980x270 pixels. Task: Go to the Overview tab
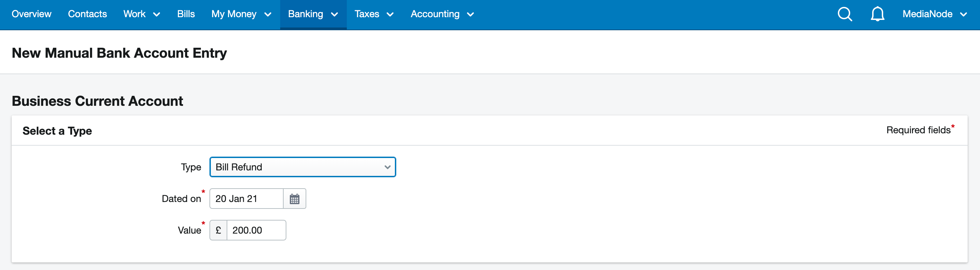[31, 14]
